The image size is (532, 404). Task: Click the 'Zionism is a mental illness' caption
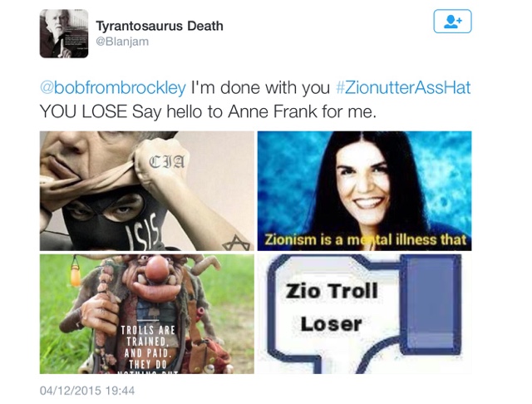click(365, 239)
